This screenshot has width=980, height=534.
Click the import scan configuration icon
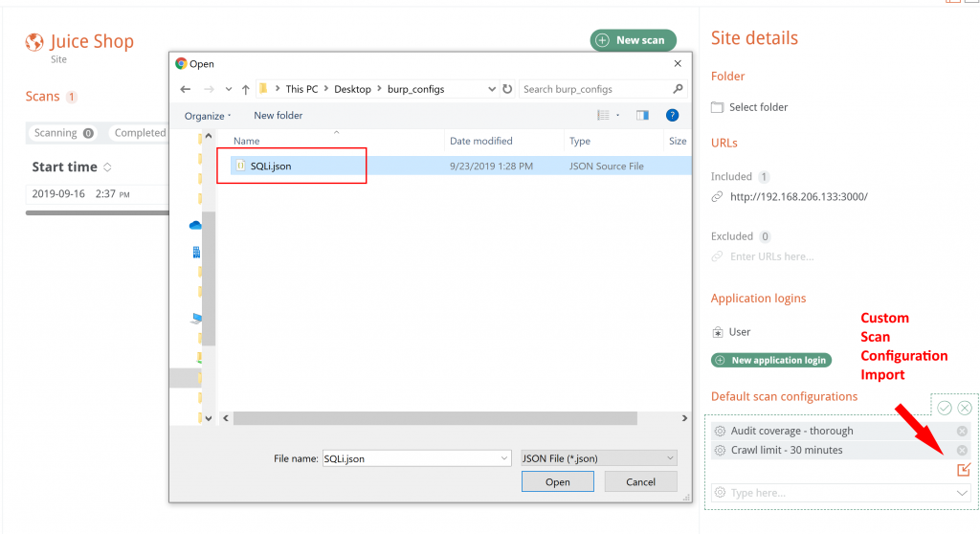[x=963, y=470]
